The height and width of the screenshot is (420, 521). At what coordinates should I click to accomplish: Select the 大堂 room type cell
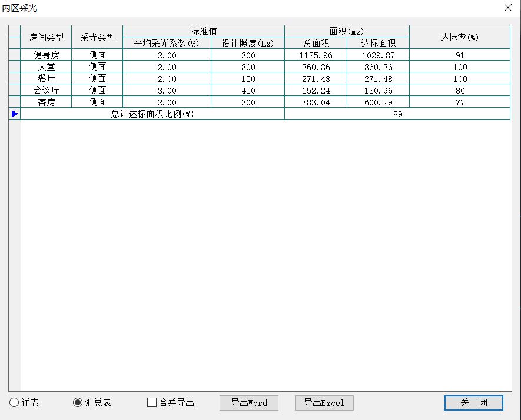(46, 67)
